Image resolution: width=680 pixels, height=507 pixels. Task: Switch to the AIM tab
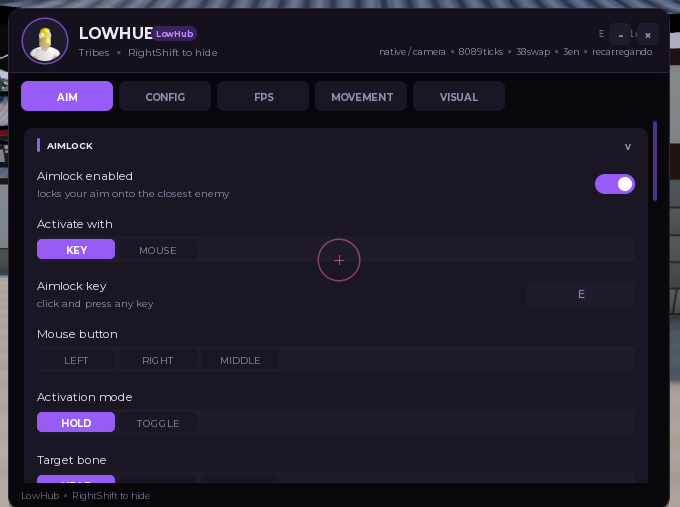point(67,96)
